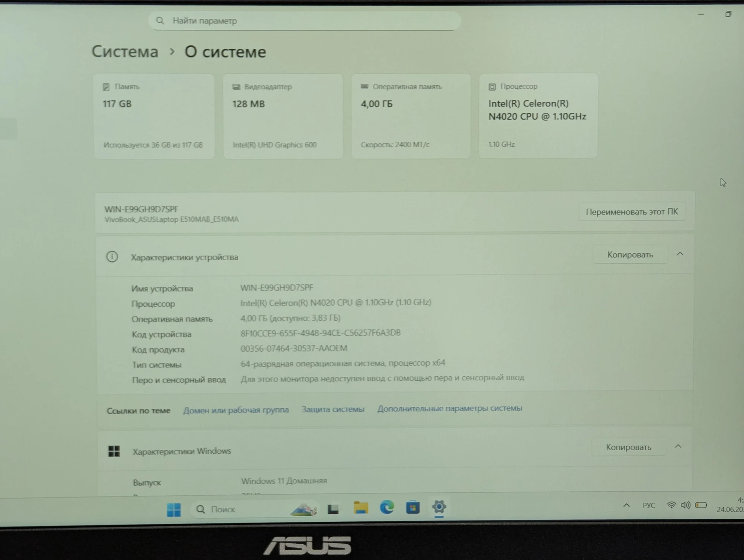Screen dimensions: 744x560
Task: Click Переименовать этот ПК button
Action: click(632, 212)
